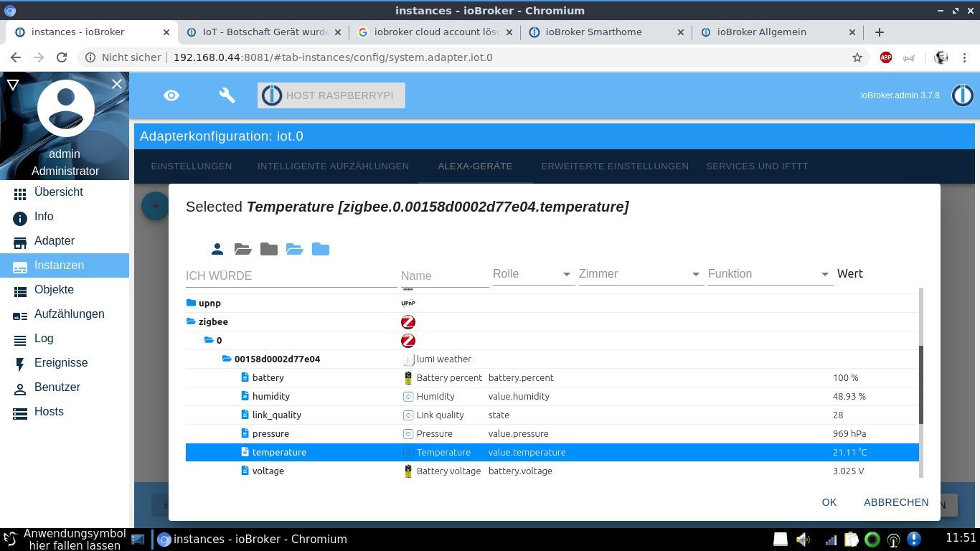Image resolution: width=980 pixels, height=551 pixels.
Task: Click the Name filter field
Action: click(445, 275)
